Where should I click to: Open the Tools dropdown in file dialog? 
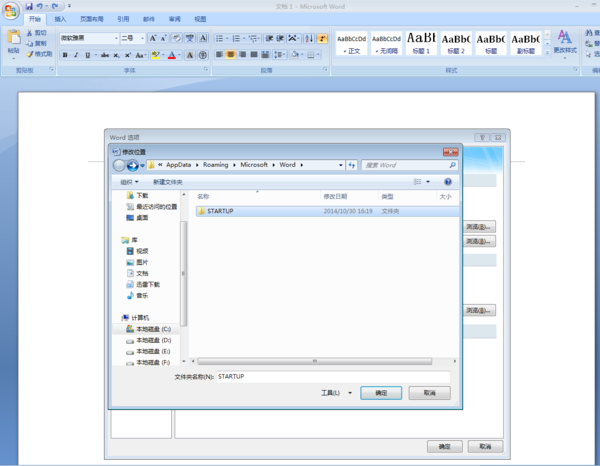pyautogui.click(x=336, y=393)
